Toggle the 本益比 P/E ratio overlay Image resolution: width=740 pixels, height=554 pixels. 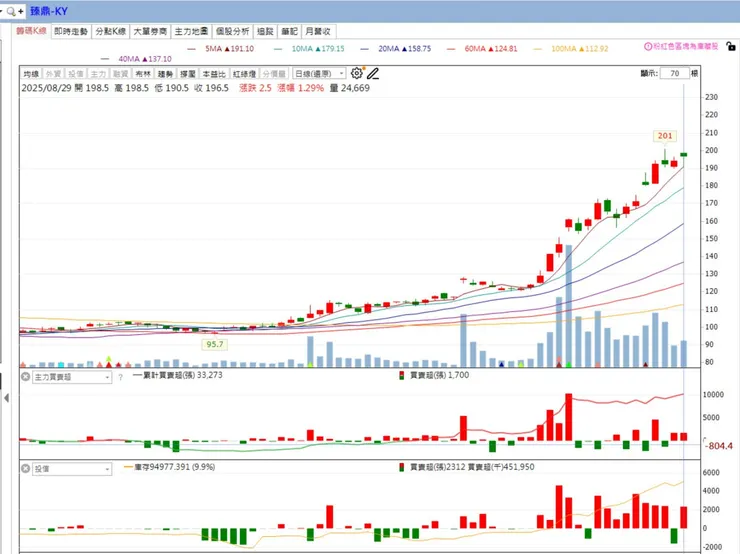click(x=214, y=74)
